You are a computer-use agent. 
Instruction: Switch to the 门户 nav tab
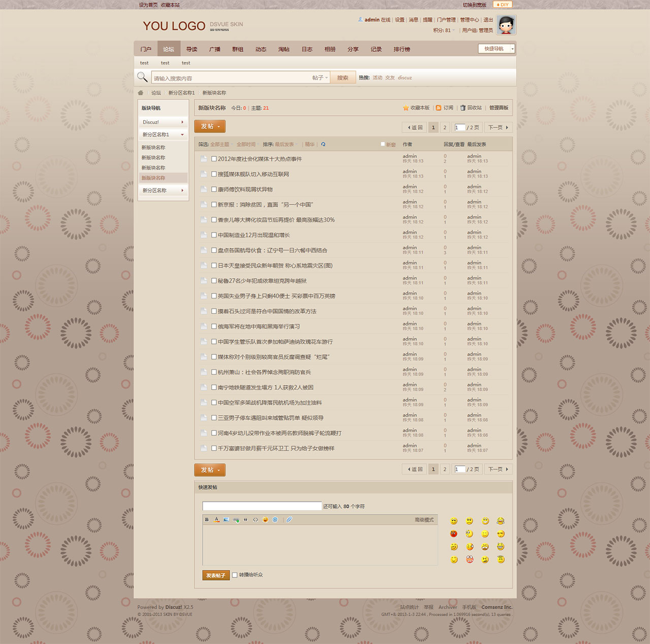146,49
